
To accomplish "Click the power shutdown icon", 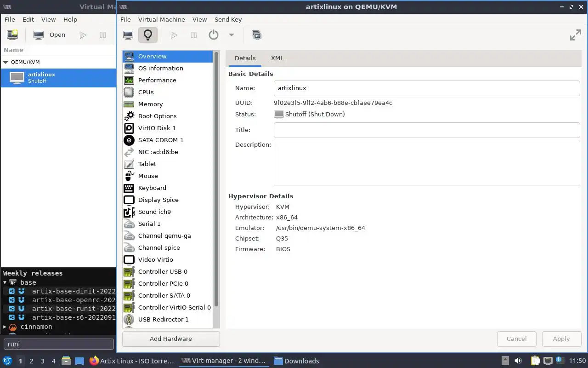I will point(214,35).
